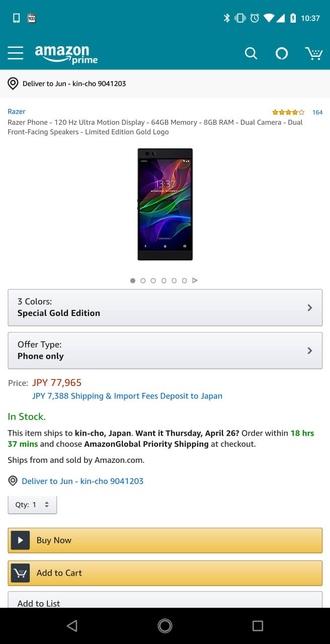Open the Alexa voice circle icon

282,53
